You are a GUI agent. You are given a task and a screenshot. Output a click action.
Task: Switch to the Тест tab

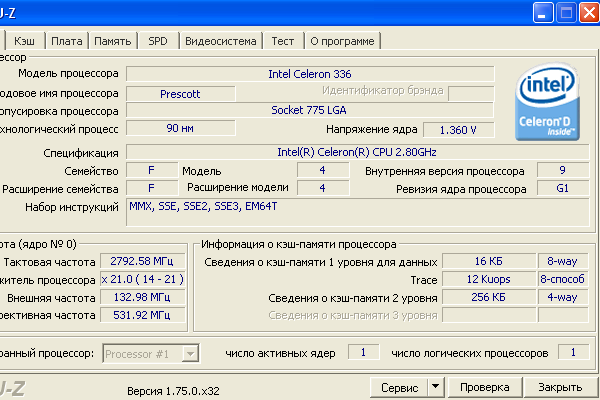tap(283, 41)
